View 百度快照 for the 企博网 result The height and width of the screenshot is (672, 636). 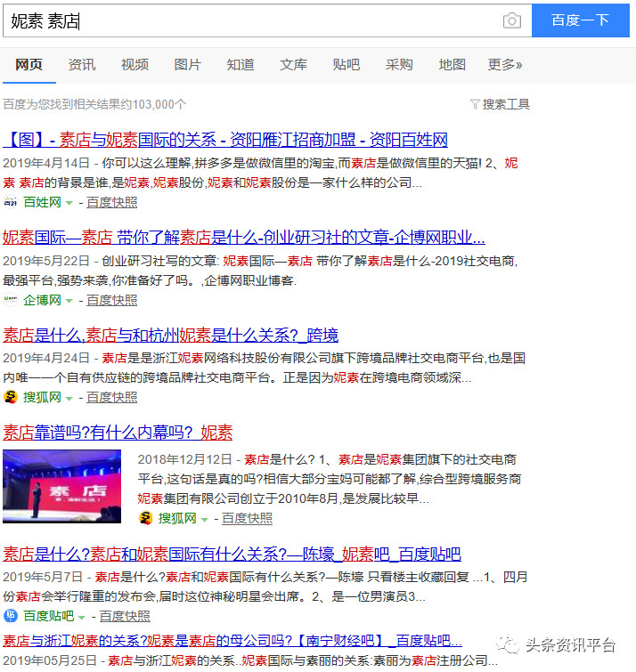[x=112, y=300]
